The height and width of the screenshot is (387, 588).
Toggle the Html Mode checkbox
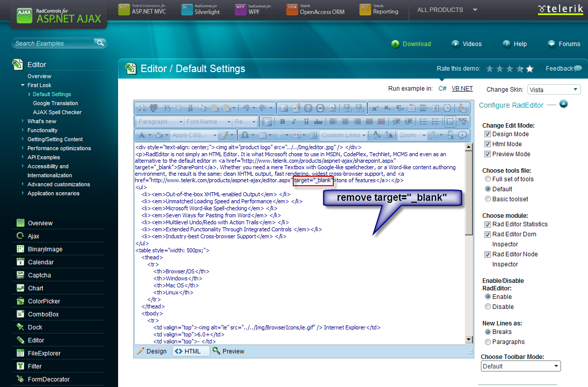(x=487, y=144)
